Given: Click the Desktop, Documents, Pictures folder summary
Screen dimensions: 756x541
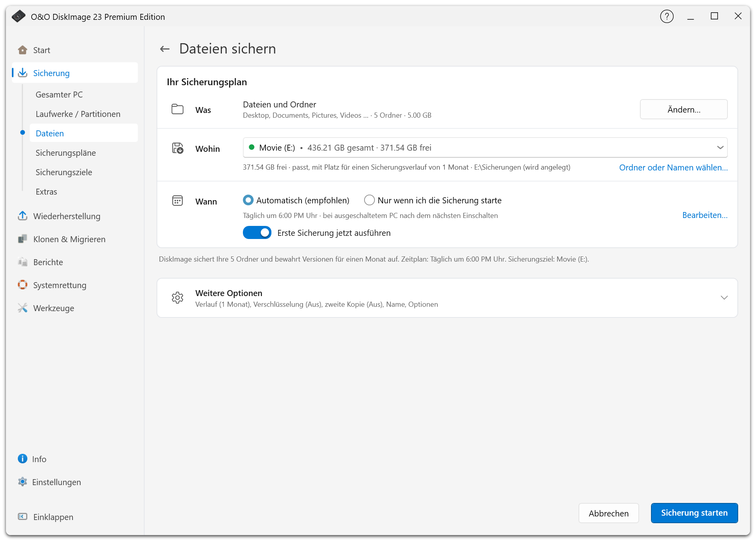Looking at the screenshot, I should [x=337, y=115].
